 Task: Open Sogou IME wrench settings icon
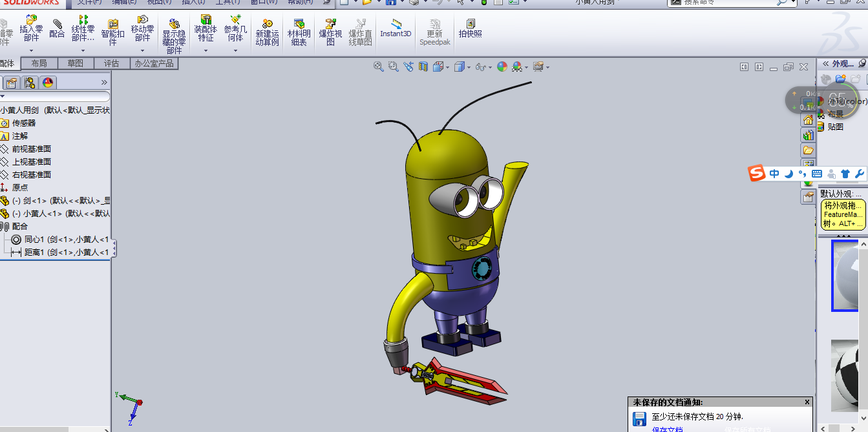pyautogui.click(x=859, y=174)
